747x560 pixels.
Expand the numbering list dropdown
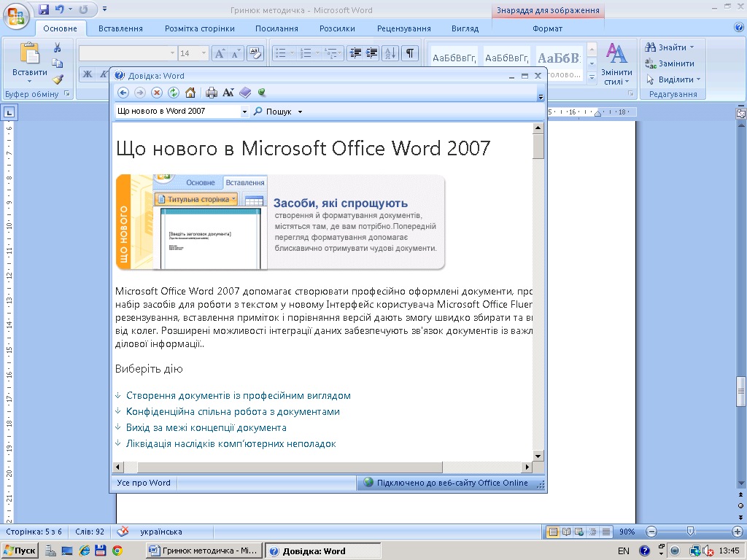317,53
